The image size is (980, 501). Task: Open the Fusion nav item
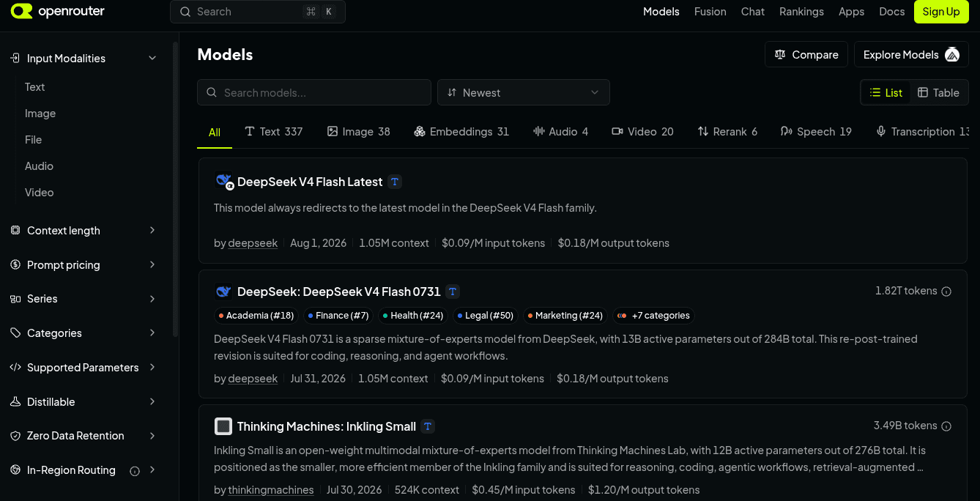coord(710,12)
